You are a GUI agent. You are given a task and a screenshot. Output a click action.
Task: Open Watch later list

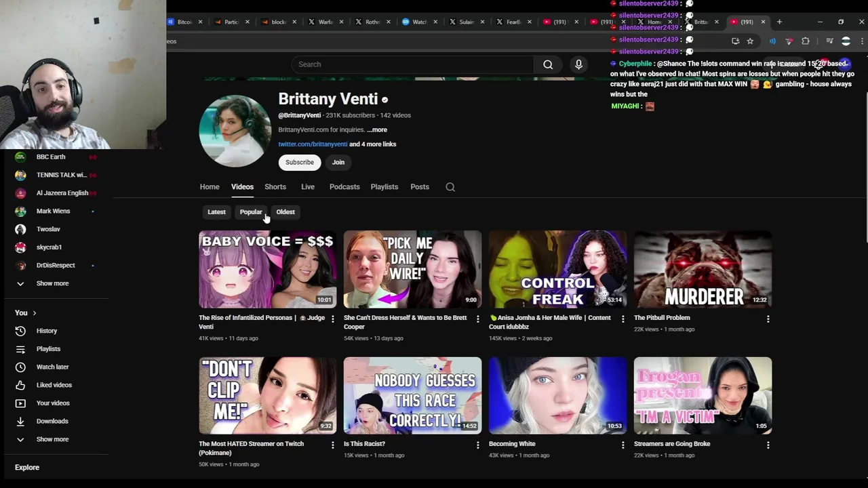[x=52, y=367]
